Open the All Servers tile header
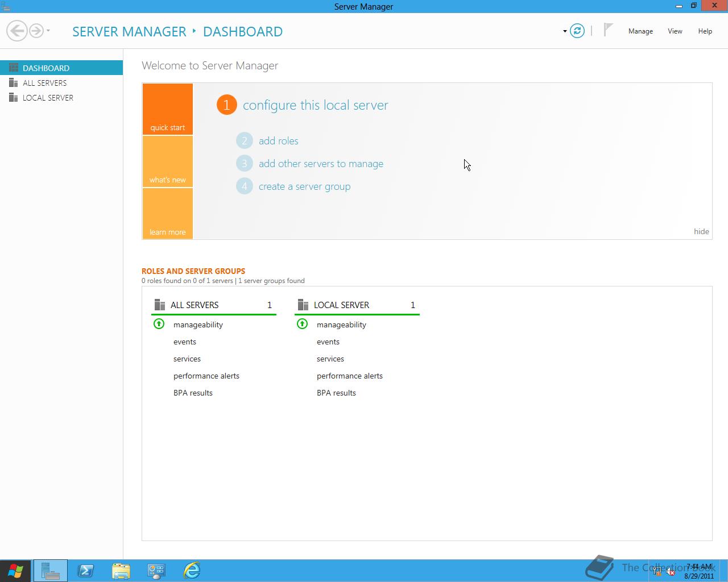This screenshot has width=728, height=582. (214, 305)
